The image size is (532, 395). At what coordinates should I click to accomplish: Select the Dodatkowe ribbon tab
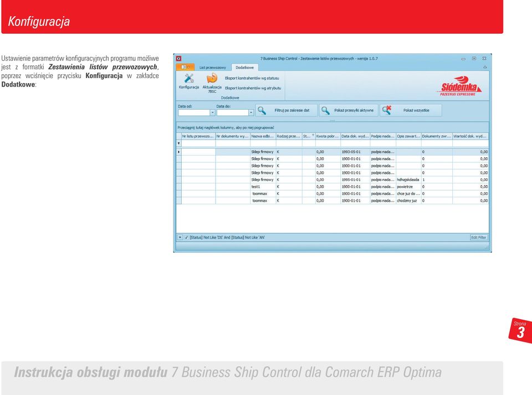tap(244, 68)
